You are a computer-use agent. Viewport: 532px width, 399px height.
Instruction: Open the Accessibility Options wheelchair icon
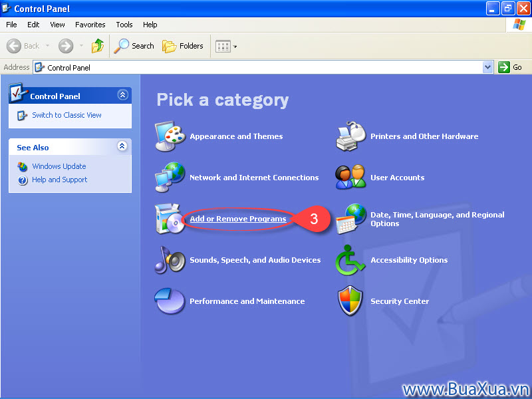350,260
